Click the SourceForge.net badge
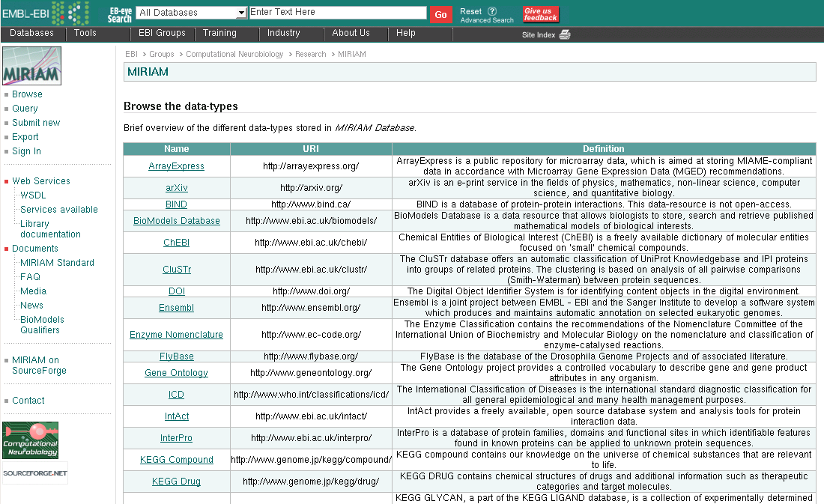824x504 pixels. pyautogui.click(x=35, y=473)
